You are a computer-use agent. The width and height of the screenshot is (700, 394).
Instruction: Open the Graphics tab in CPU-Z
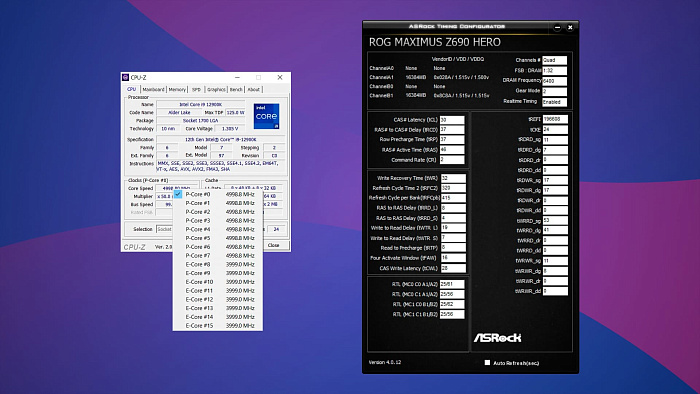(x=217, y=90)
